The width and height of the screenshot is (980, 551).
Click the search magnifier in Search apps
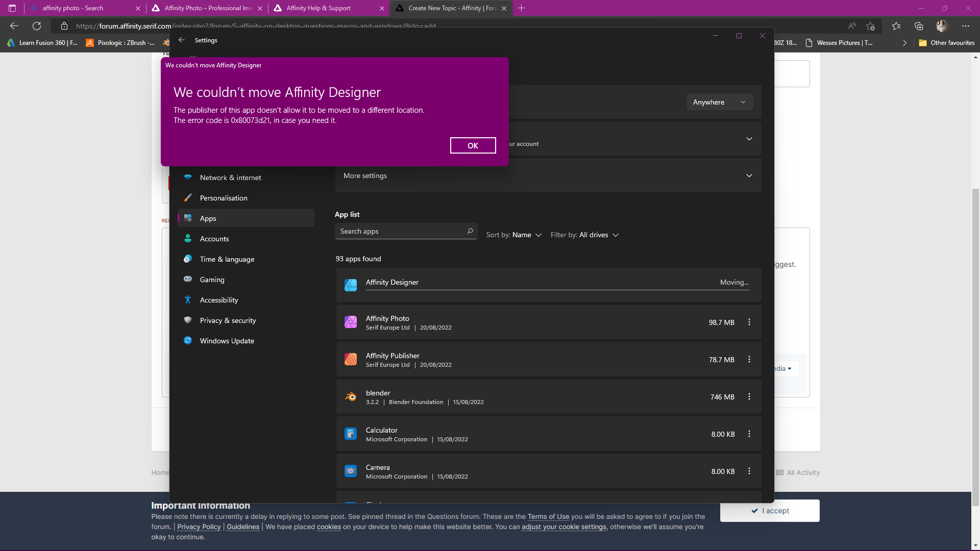pos(470,231)
